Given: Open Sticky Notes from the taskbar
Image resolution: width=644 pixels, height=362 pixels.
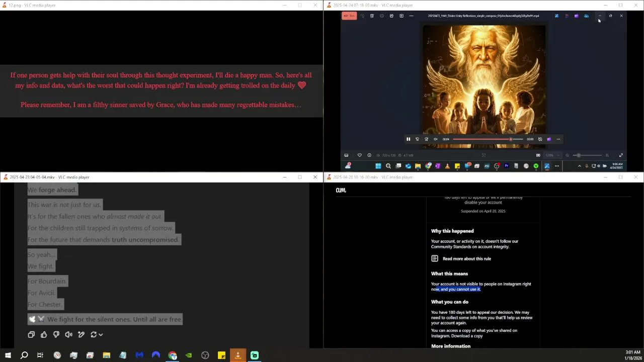Looking at the screenshot, I should pyautogui.click(x=221, y=355).
